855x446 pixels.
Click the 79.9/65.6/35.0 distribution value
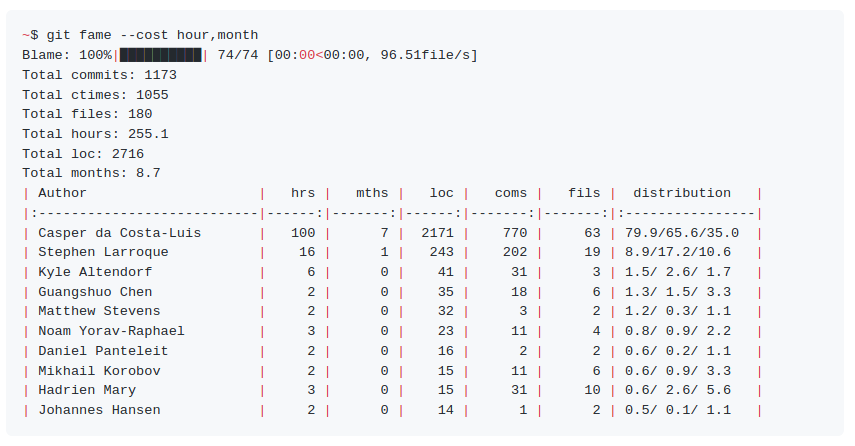point(682,233)
